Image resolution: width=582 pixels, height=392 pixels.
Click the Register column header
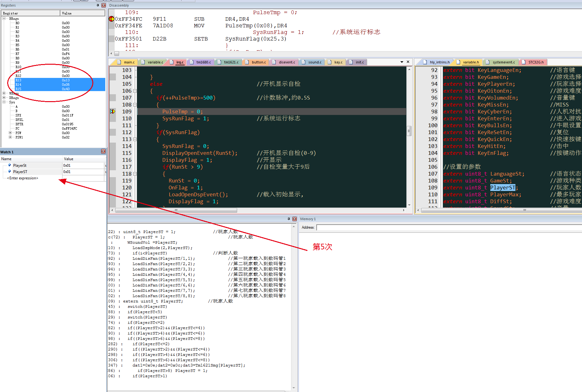click(x=30, y=13)
